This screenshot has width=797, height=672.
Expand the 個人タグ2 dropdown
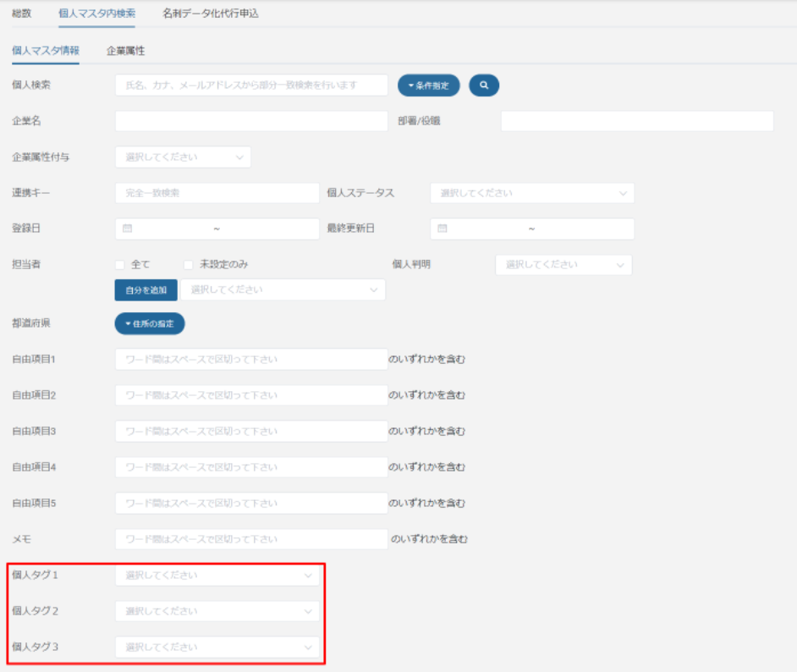(x=217, y=611)
